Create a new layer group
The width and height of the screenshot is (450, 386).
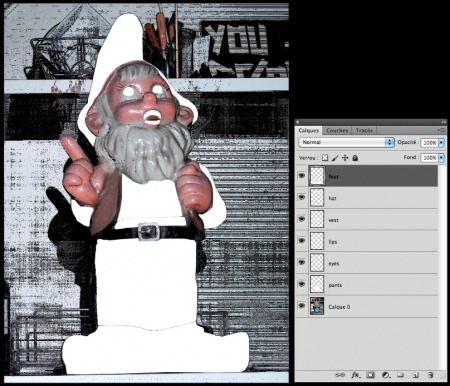(x=400, y=375)
